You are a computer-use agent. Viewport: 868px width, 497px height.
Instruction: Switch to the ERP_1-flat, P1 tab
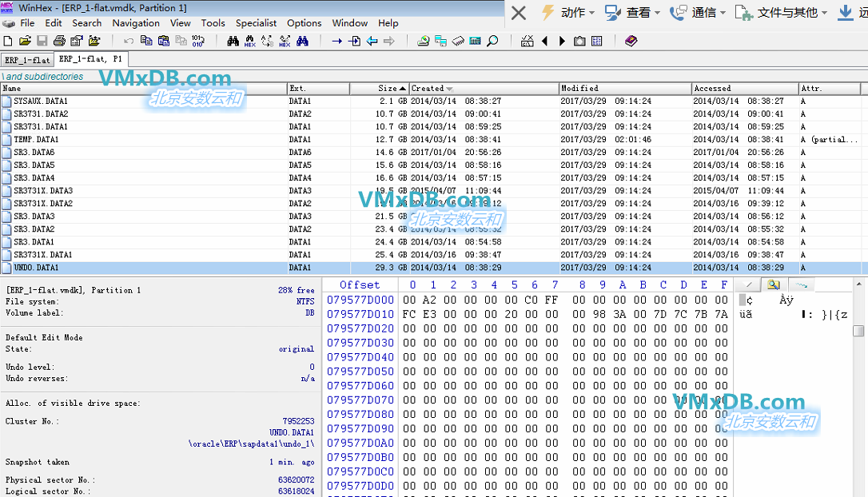[x=91, y=58]
